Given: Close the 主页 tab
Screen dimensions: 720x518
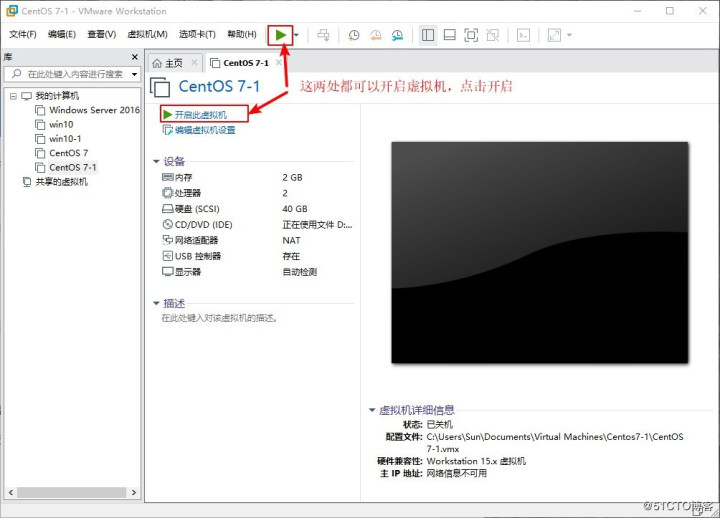Looking at the screenshot, I should (194, 62).
